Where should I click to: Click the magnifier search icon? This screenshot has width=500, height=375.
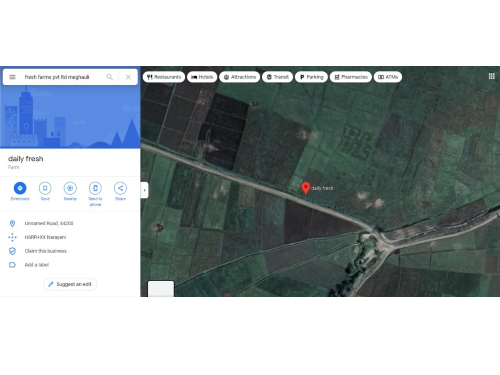(x=110, y=77)
